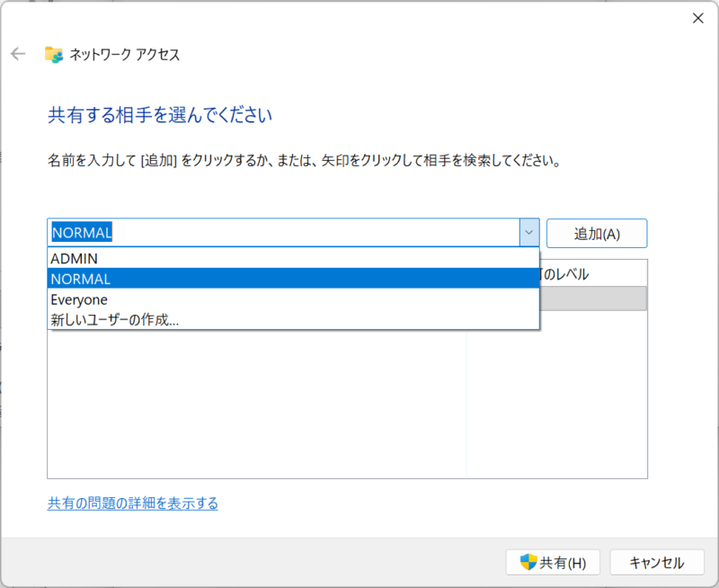Viewport: 719px width, 588px height.
Task: Open 共有の問題の詳細を表示する link
Action: click(x=133, y=503)
